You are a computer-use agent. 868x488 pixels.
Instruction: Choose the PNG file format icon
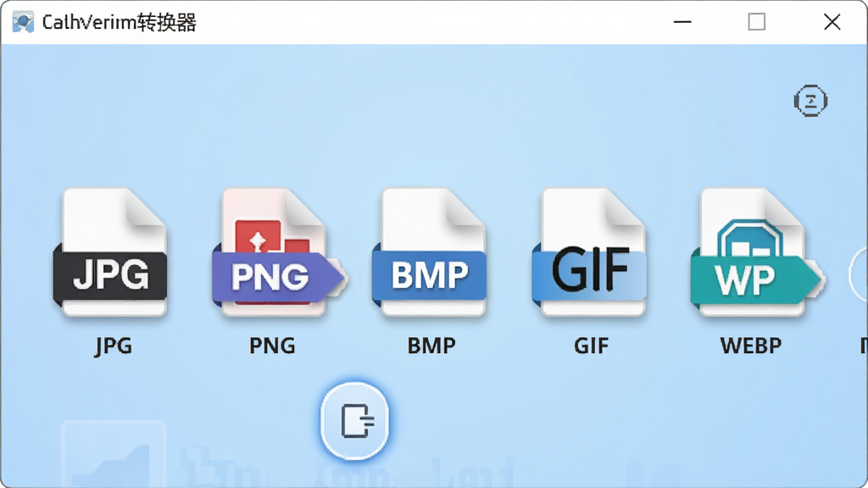click(280, 252)
